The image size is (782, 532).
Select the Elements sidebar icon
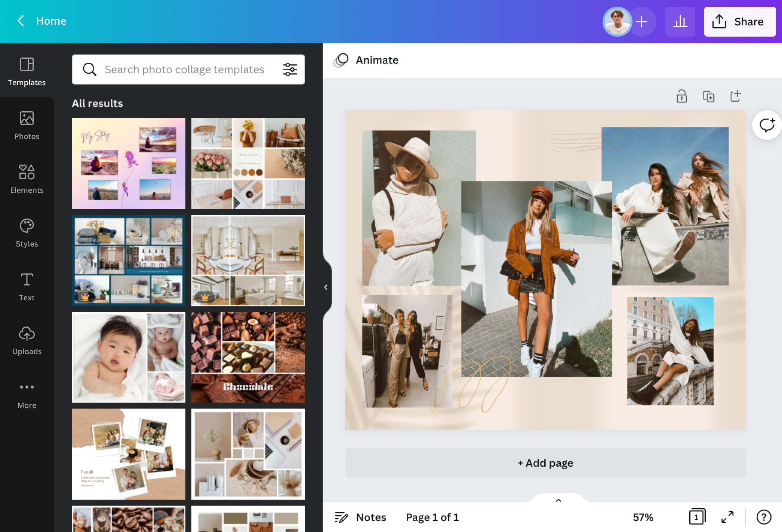[x=27, y=179]
